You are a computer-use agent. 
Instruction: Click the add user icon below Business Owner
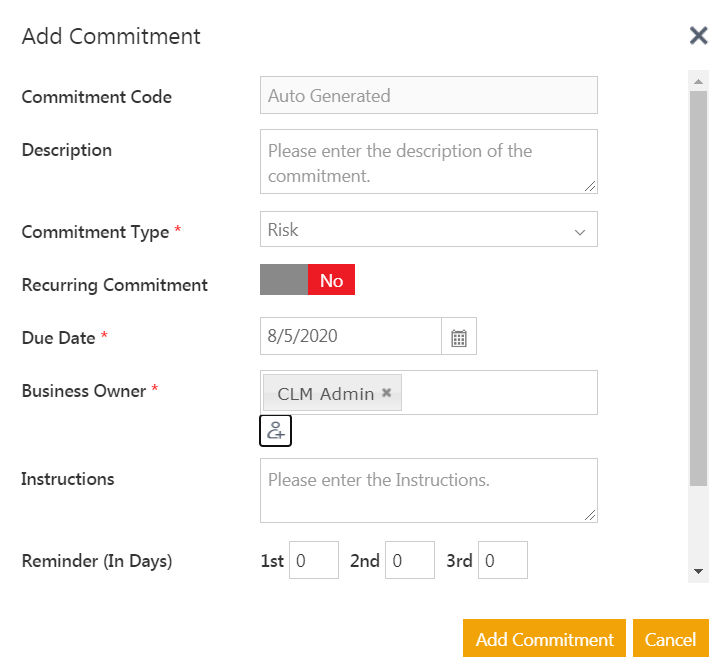click(x=275, y=431)
